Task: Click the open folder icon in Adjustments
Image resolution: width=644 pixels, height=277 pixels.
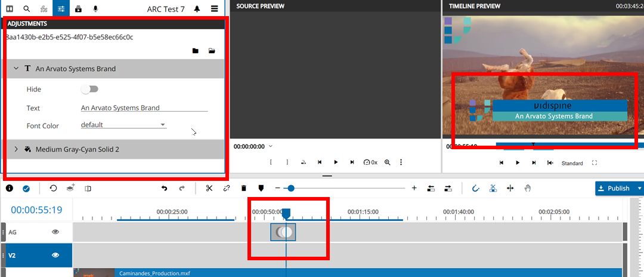Action: [x=212, y=51]
